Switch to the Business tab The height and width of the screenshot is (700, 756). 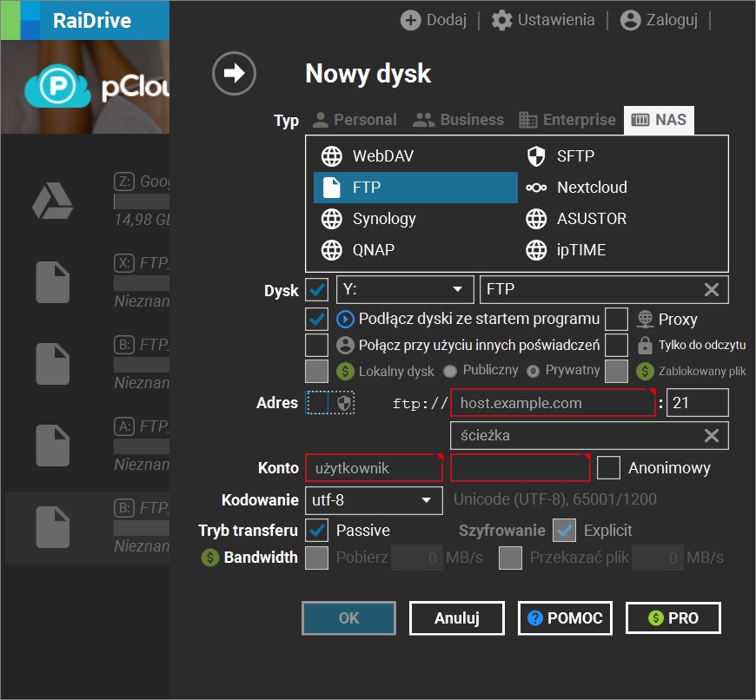458,120
